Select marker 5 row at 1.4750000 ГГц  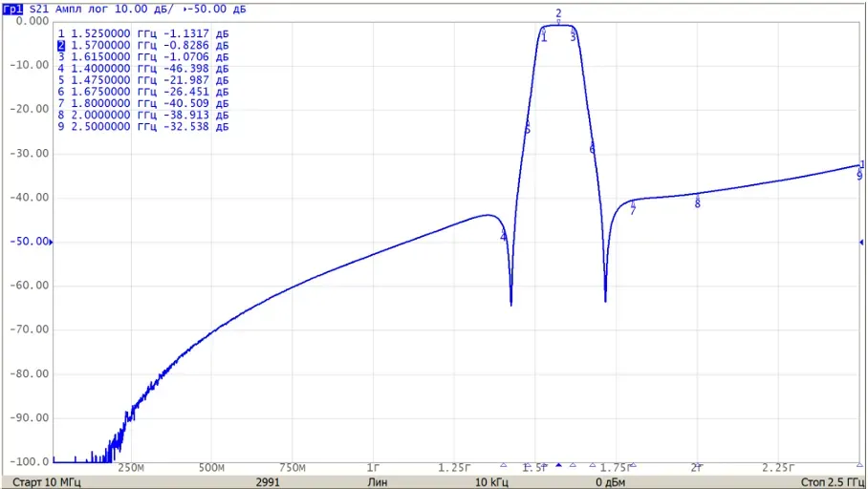pos(143,80)
